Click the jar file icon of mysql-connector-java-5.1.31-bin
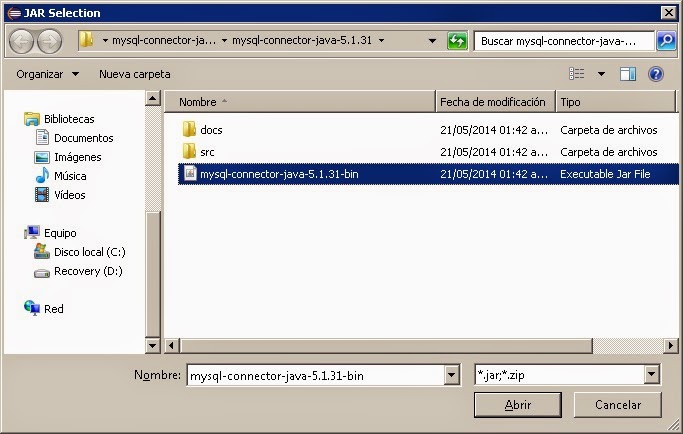The height and width of the screenshot is (434, 683). tap(189, 173)
